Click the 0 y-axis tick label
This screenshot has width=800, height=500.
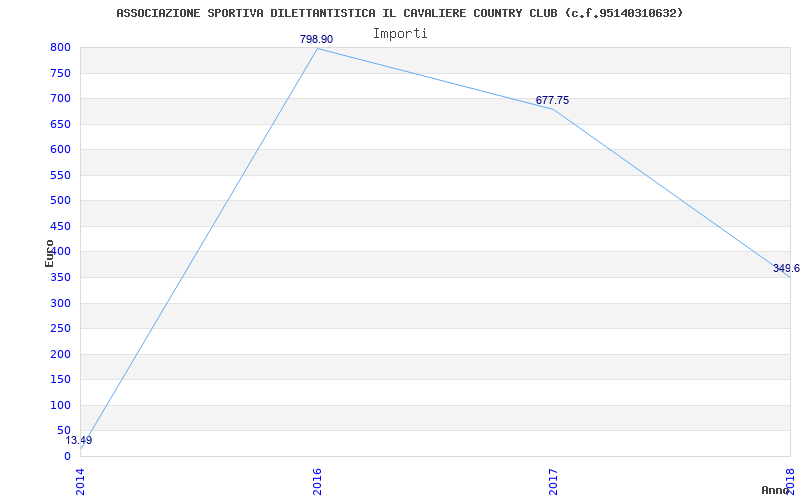(x=67, y=457)
